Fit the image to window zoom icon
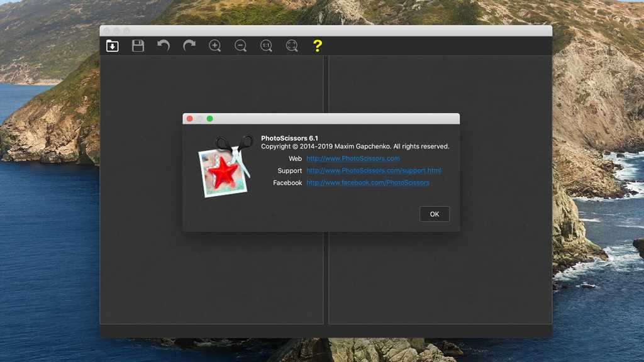 292,45
